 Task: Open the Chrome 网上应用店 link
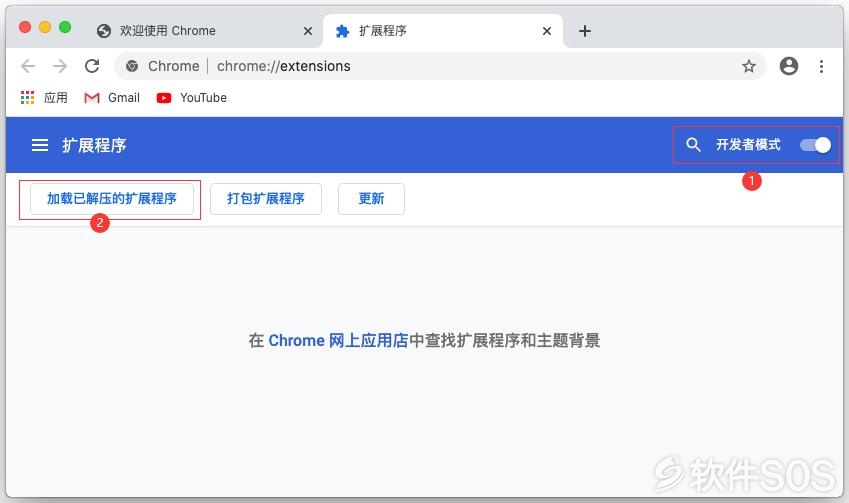pos(338,341)
